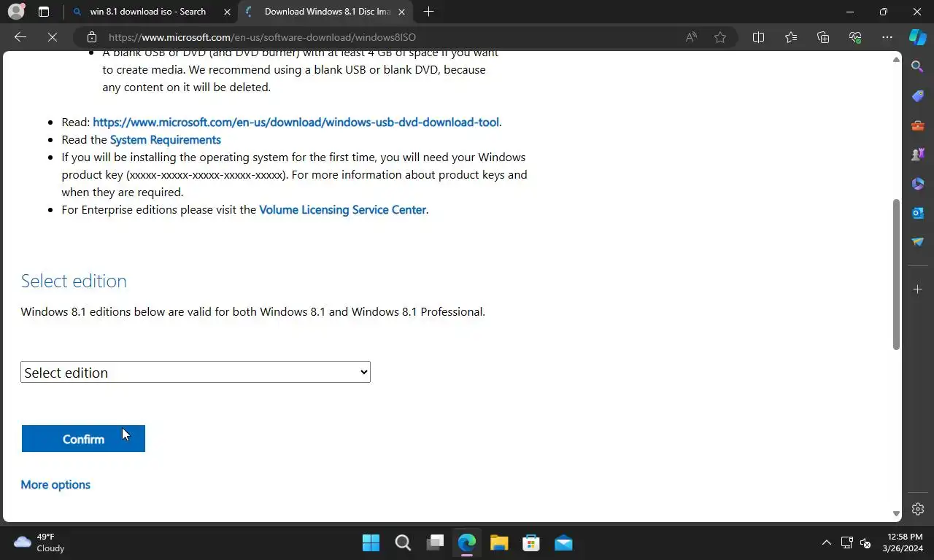The width and height of the screenshot is (934, 560).
Task: Open Collections panel
Action: pyautogui.click(x=823, y=37)
